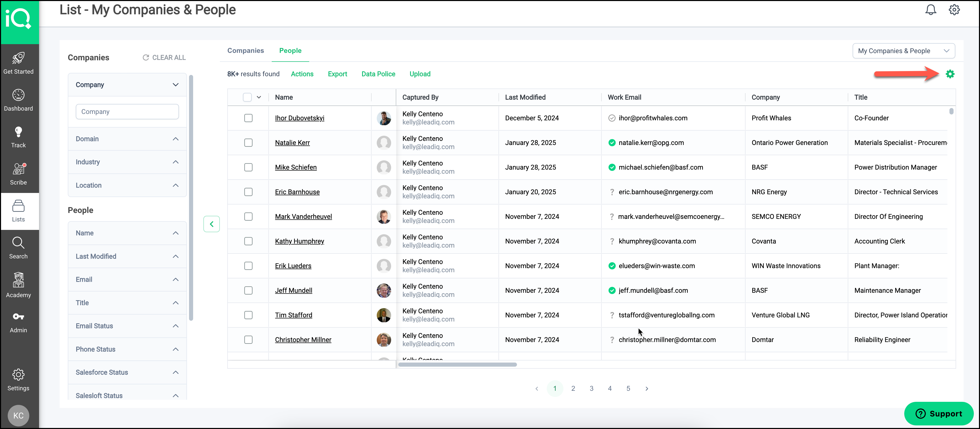
Task: Click the table vertical scrollbar thumb
Action: point(951,111)
